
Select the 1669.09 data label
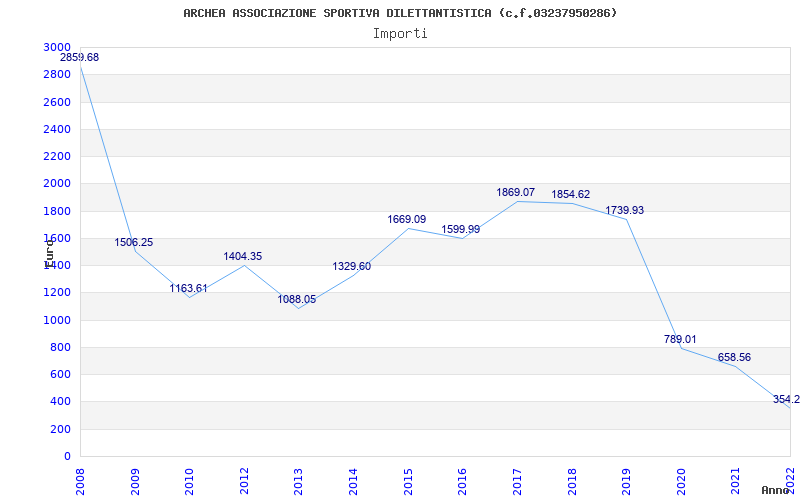407,220
